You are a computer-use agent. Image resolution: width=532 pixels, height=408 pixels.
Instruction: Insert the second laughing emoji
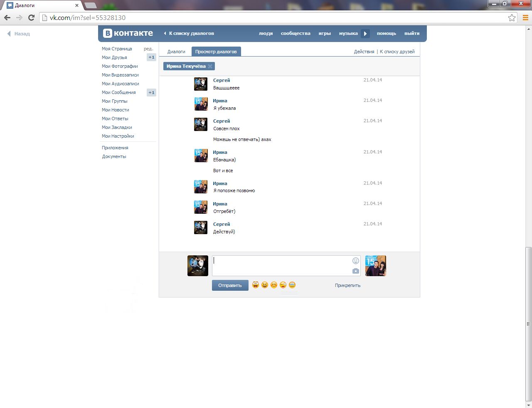pos(265,285)
